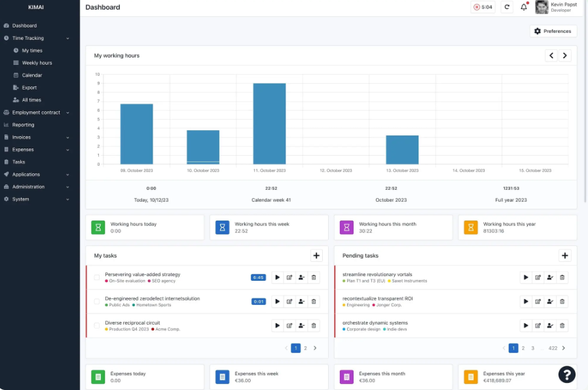Viewport: 588px width, 390px height.
Task: Unassign user from Persevering value-added strategy
Action: point(301,277)
